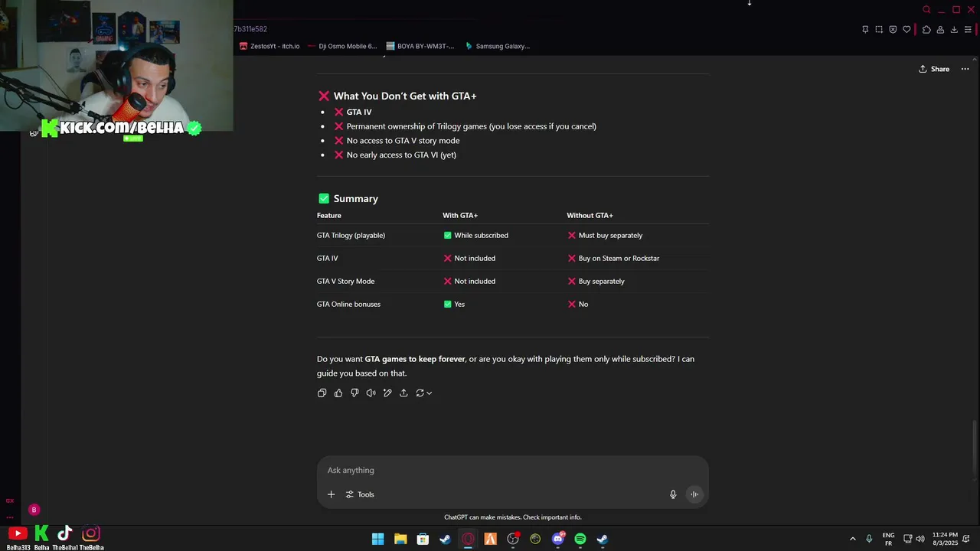The image size is (980, 551).
Task: Click the pin icon in address bar
Action: click(865, 30)
